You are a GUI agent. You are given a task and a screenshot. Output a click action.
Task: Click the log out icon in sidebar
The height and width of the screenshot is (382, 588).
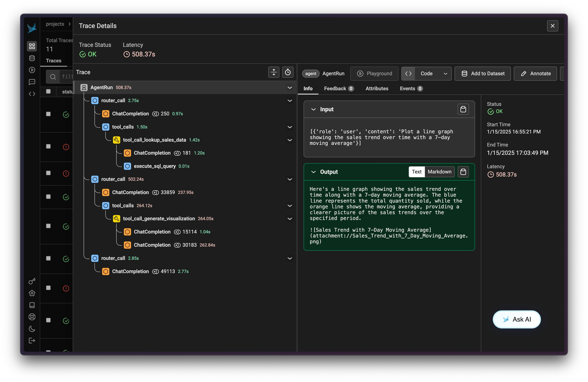point(32,340)
